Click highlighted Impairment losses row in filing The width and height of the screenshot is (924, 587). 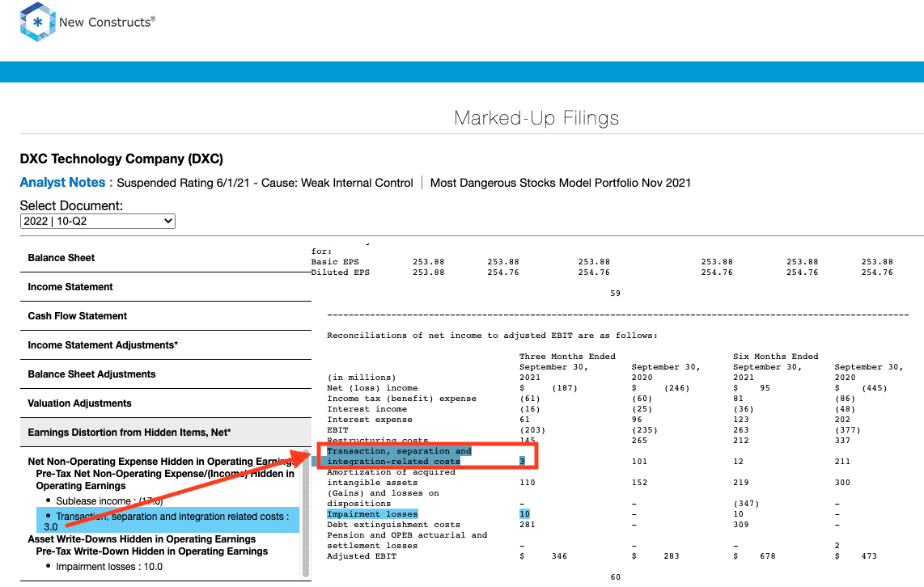point(372,514)
